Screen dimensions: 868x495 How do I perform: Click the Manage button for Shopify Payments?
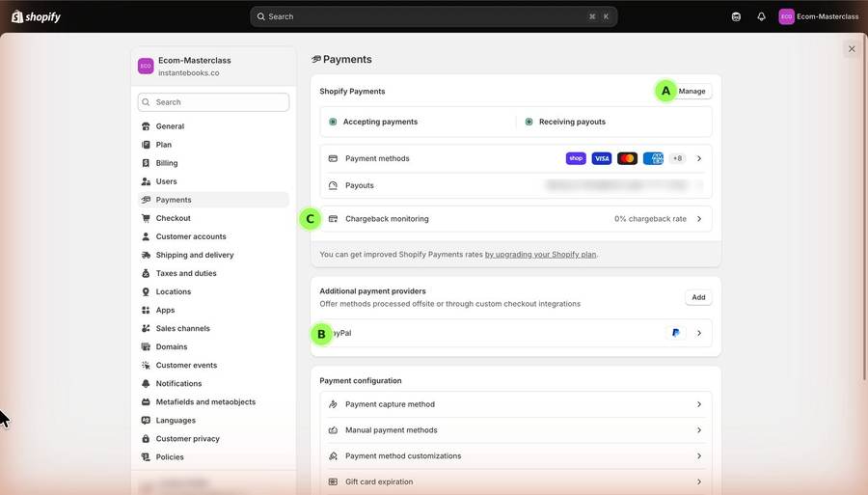tap(692, 91)
